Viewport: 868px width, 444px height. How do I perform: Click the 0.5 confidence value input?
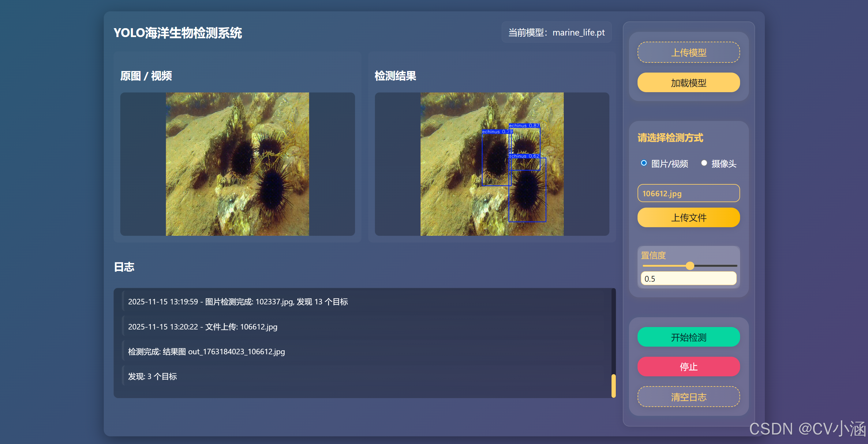(x=688, y=278)
